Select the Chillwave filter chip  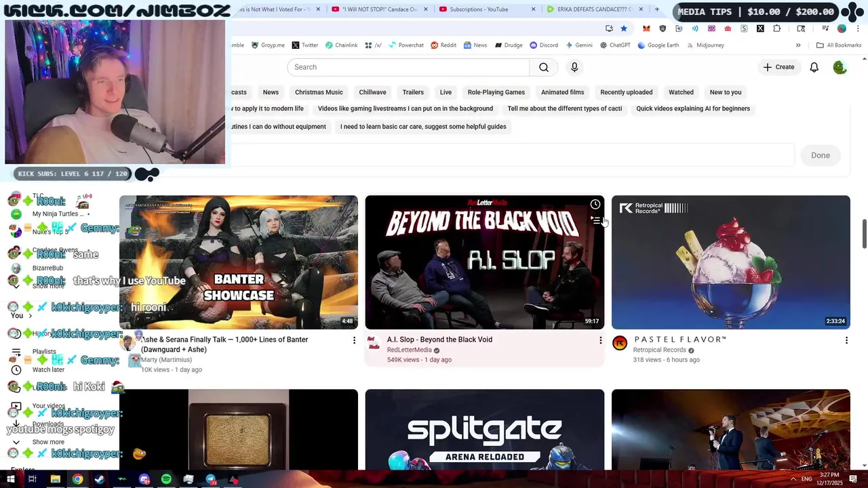click(372, 92)
